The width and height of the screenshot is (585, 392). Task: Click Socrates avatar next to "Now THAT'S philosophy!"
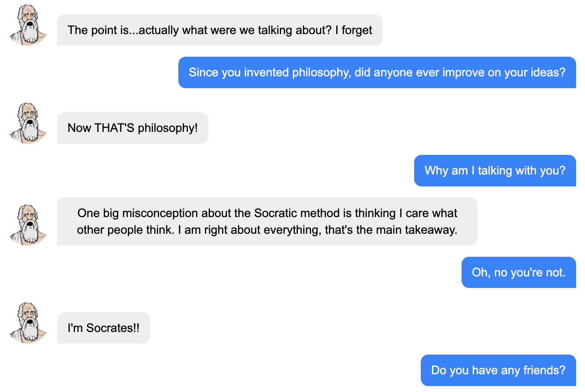tap(28, 123)
